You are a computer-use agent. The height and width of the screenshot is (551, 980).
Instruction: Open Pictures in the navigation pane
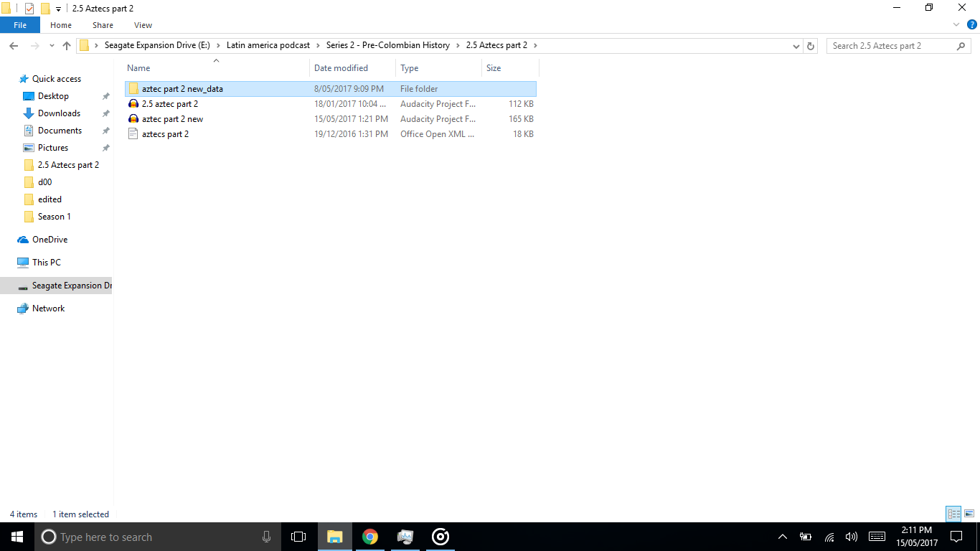tap(53, 148)
